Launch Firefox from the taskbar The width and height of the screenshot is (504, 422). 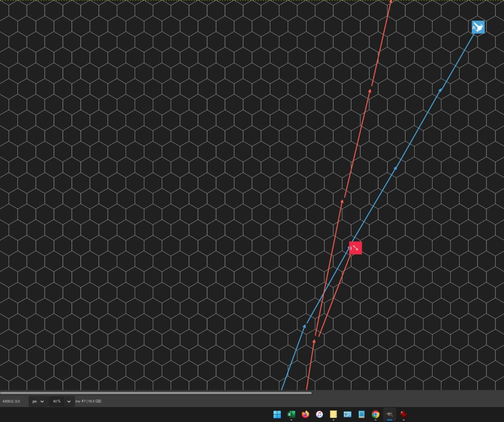click(x=306, y=414)
